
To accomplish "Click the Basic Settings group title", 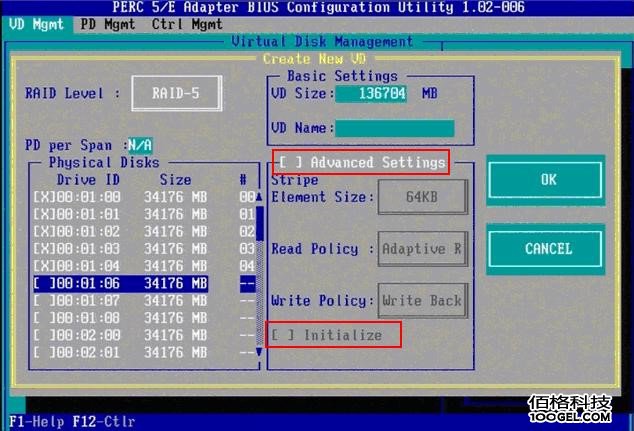I will [342, 76].
